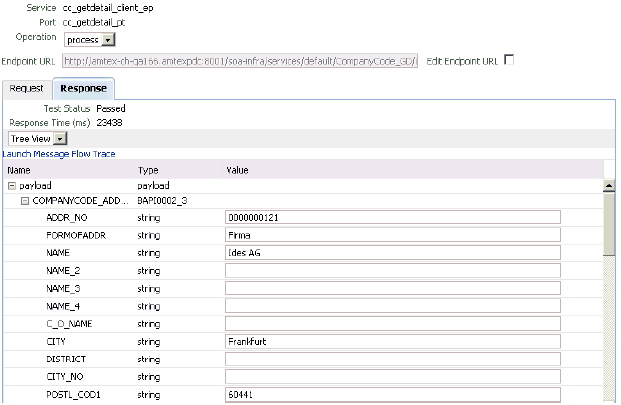Click the Type column header
621x405 pixels.
(x=148, y=170)
